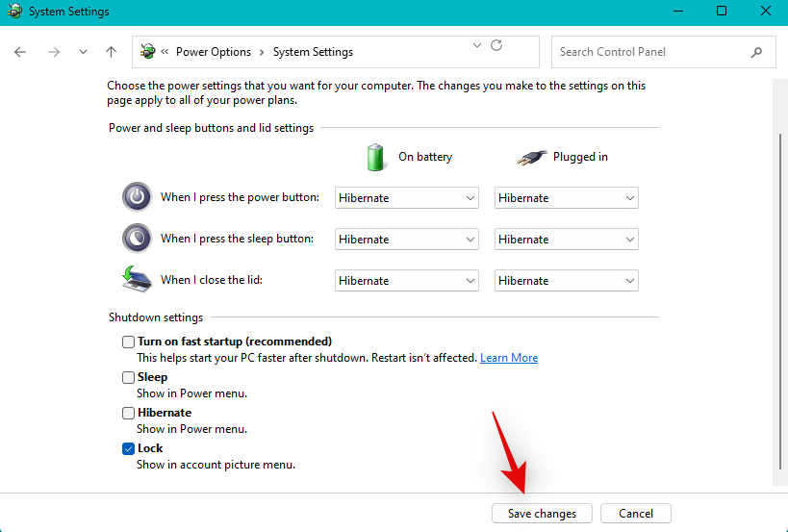Click the System Settings title bar icon
788x532 pixels.
tap(14, 11)
